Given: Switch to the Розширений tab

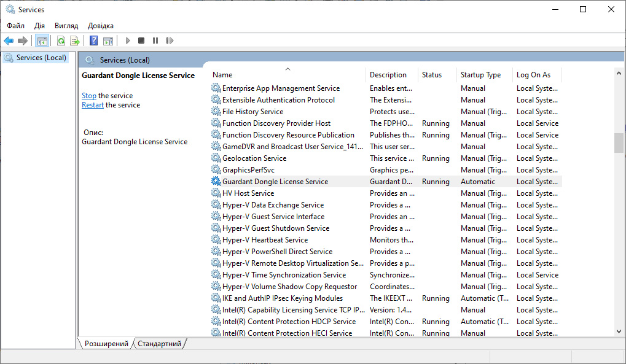Looking at the screenshot, I should tap(106, 344).
